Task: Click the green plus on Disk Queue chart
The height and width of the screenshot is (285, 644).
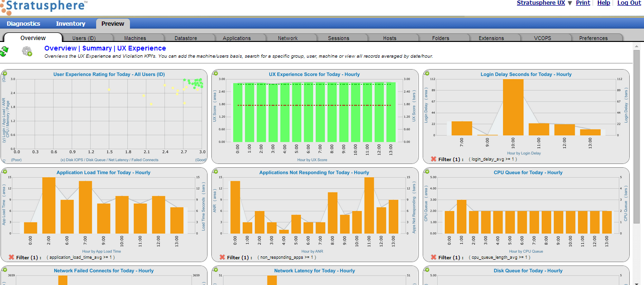Action: 426,269
